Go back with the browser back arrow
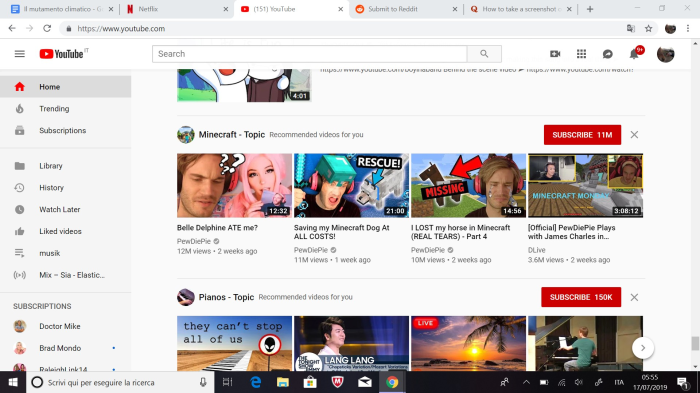Screen dimensions: 700x393 pyautogui.click(x=12, y=29)
